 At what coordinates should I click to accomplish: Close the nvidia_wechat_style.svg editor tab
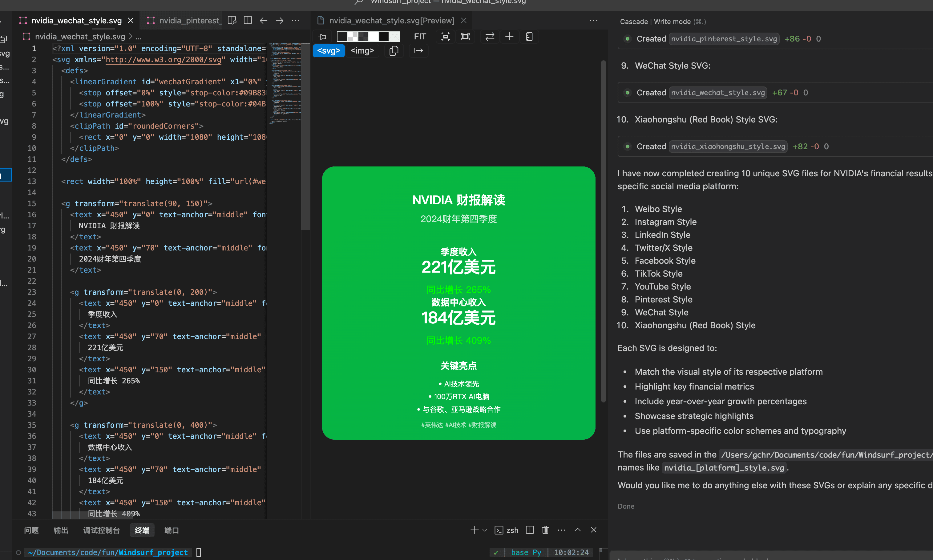click(131, 21)
